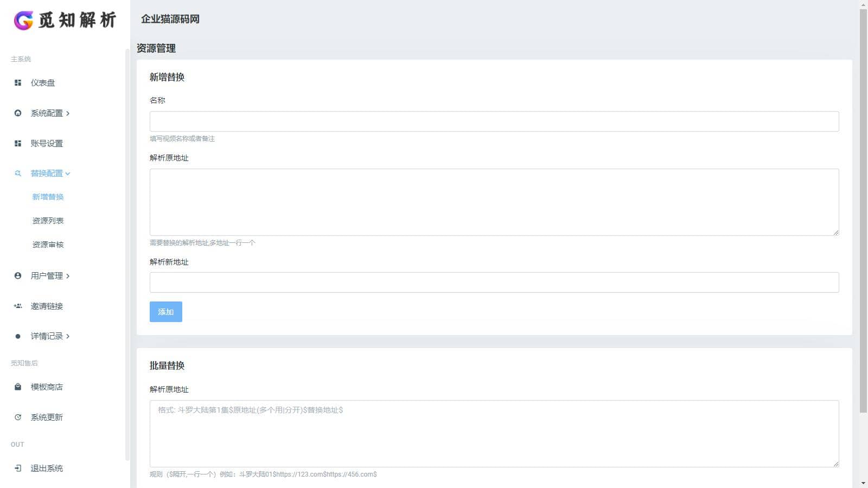868x488 pixels.
Task: Click the 替换配置 search icon
Action: pos(18,174)
